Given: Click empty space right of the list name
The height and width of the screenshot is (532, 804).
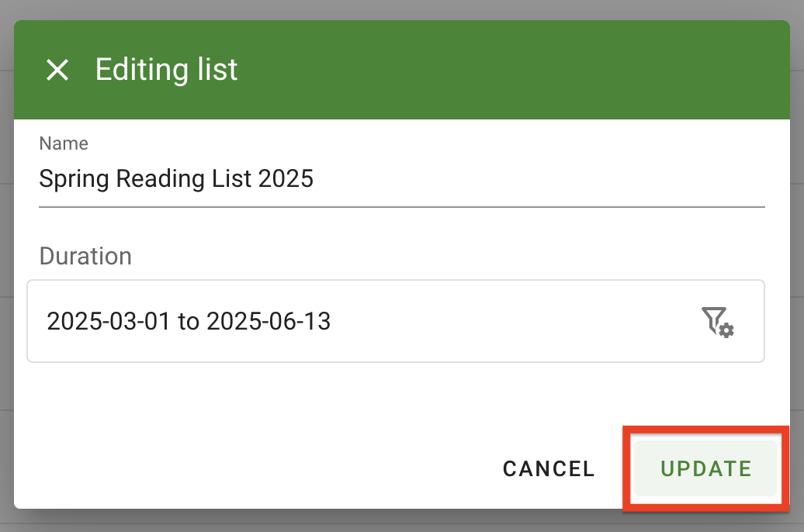Looking at the screenshot, I should pos(543,180).
